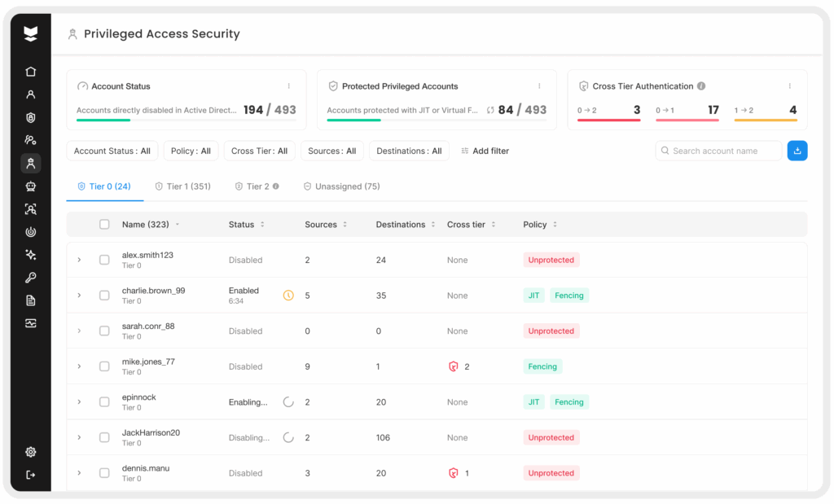Viewport: 834px width, 504px height.
Task: Click the info icon beside Cross Tier Authentication
Action: pyautogui.click(x=701, y=86)
